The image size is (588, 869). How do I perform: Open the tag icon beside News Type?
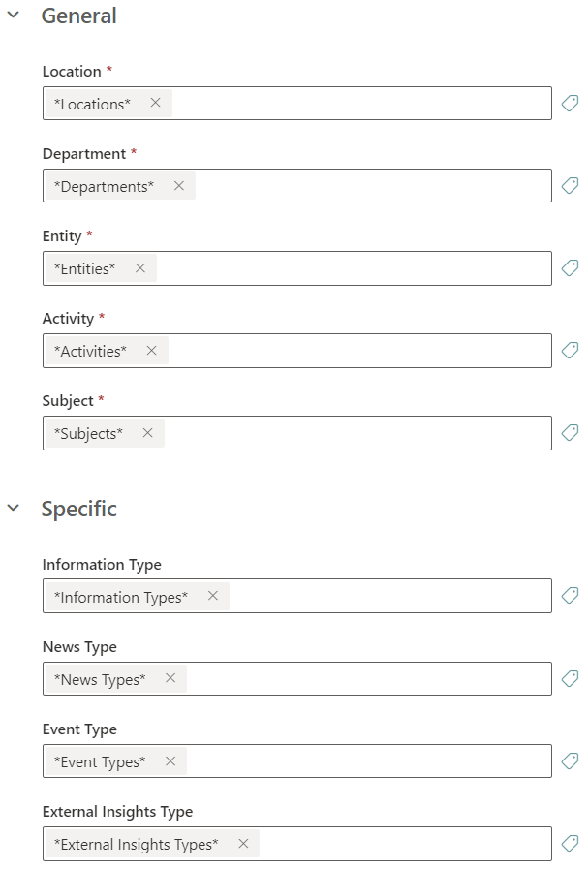pyautogui.click(x=570, y=678)
